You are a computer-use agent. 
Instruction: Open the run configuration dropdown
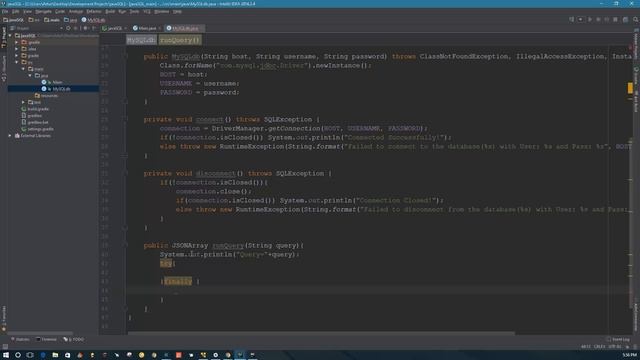[x=580, y=20]
